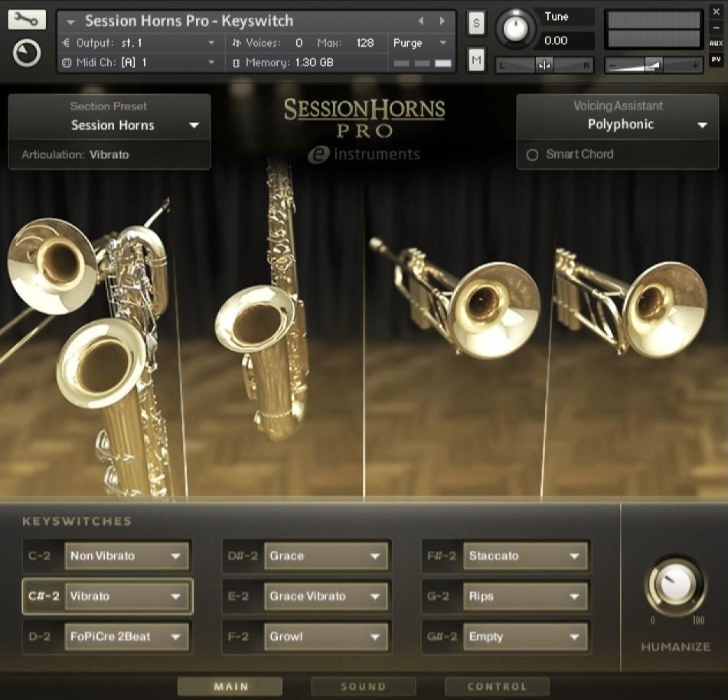
Task: Change the keyswitch C#-2 from Vibrato
Action: pos(126,596)
